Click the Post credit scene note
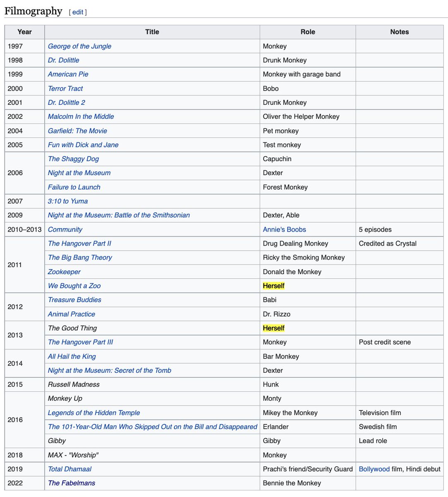 385,342
